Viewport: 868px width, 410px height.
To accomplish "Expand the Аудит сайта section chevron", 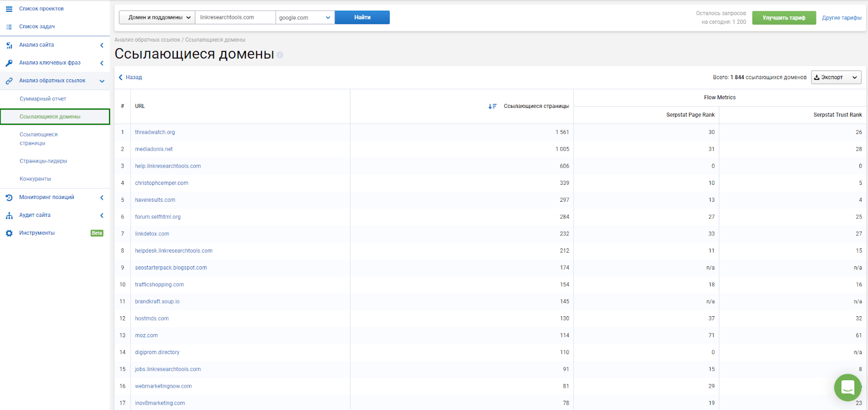I will tap(101, 215).
